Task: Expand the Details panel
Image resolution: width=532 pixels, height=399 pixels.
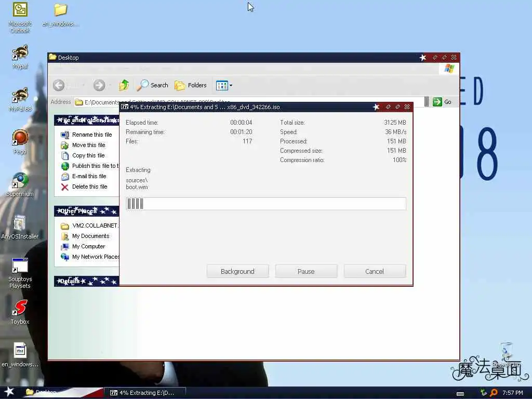Action: [87, 281]
